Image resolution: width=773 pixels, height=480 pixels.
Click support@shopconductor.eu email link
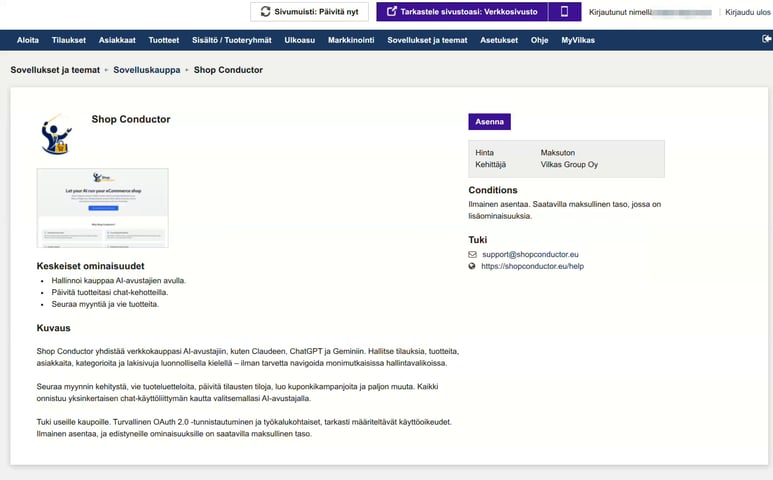point(530,254)
